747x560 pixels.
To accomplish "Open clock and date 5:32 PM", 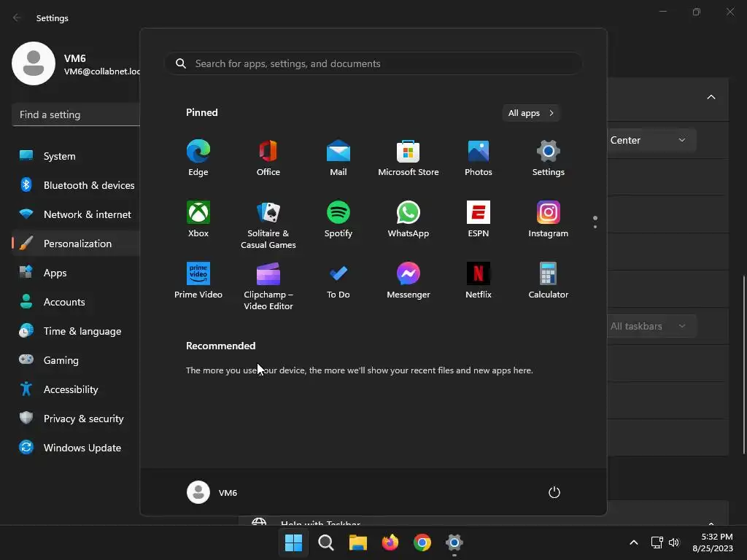I will pyautogui.click(x=713, y=542).
